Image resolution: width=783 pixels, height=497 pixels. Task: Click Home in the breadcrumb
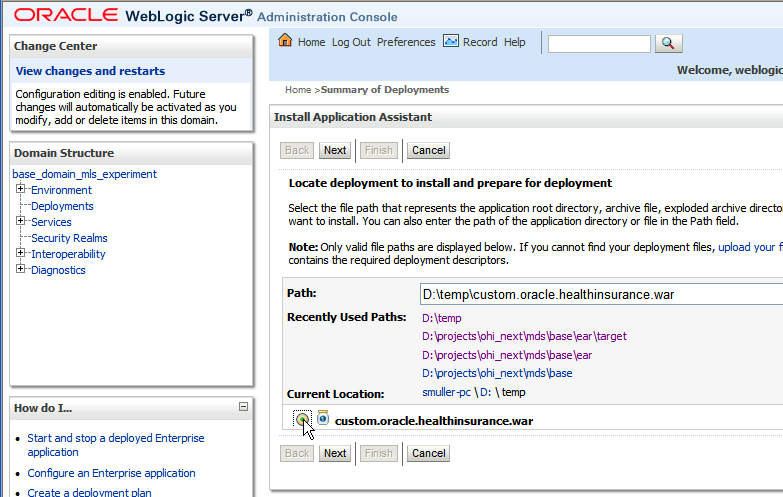pos(298,90)
